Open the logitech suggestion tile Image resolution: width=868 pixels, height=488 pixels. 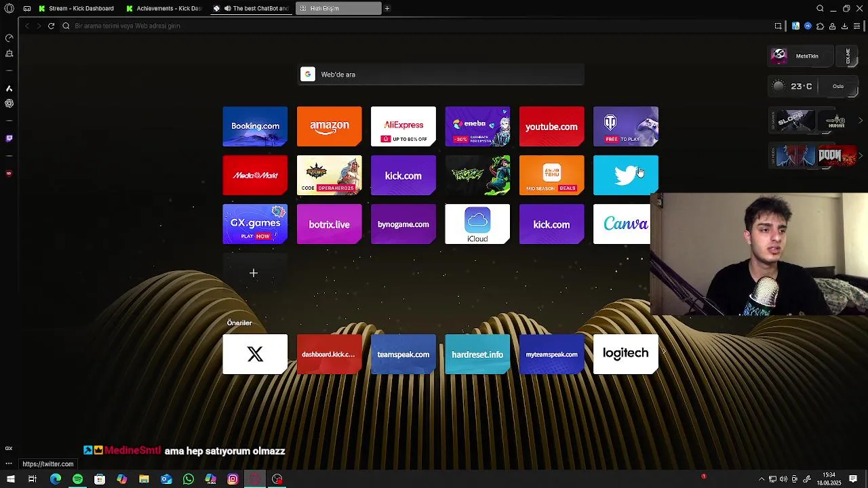click(x=625, y=354)
